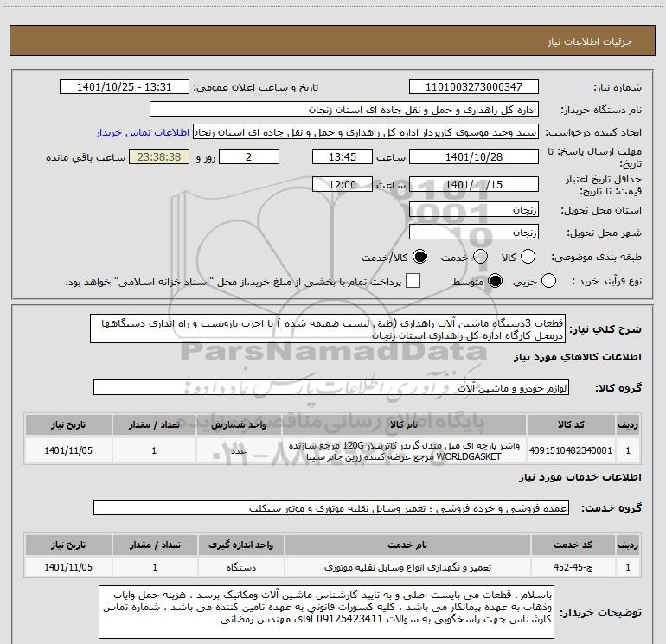The image size is (666, 644).
Task: Choose the جزیی purchase process radio
Action: (x=548, y=281)
